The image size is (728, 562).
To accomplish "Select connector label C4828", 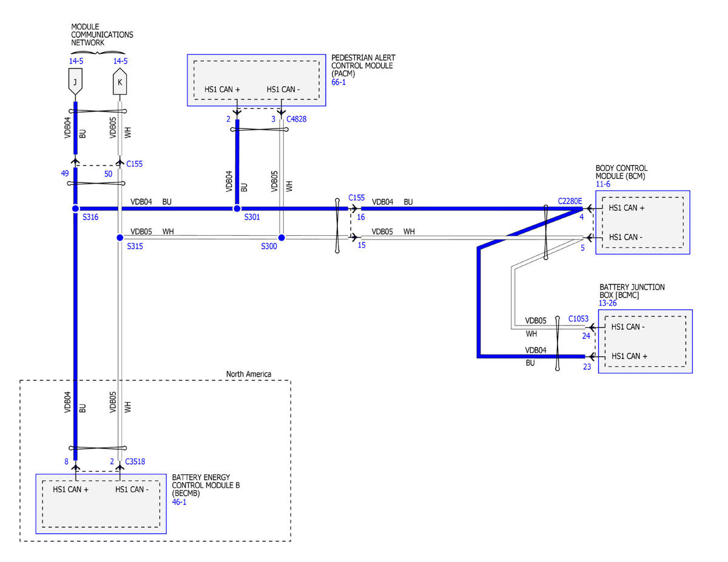I will [297, 119].
